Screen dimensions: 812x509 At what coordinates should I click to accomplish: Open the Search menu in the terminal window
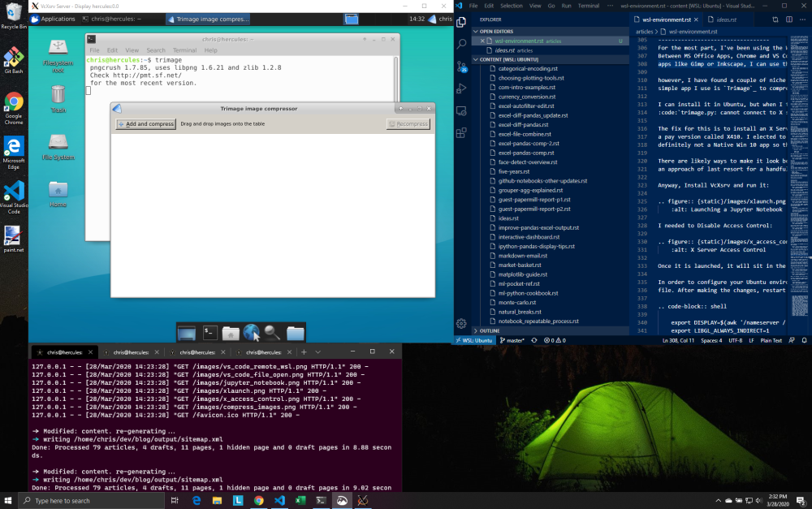pos(155,49)
